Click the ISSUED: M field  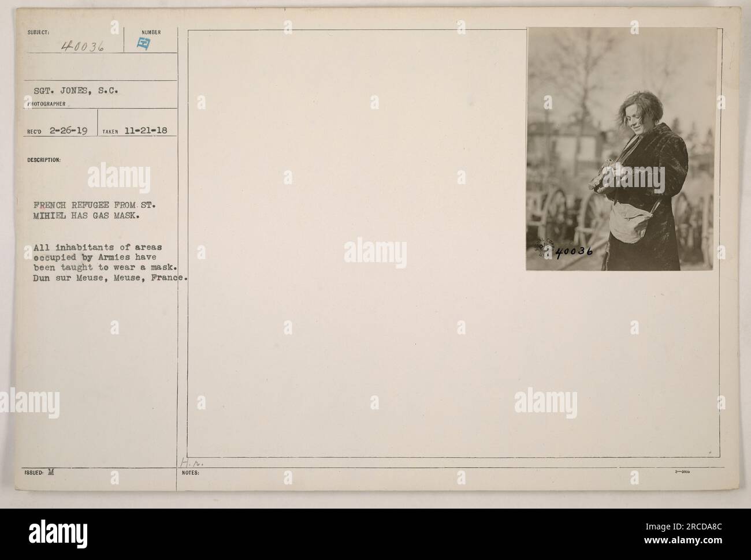click(x=40, y=471)
